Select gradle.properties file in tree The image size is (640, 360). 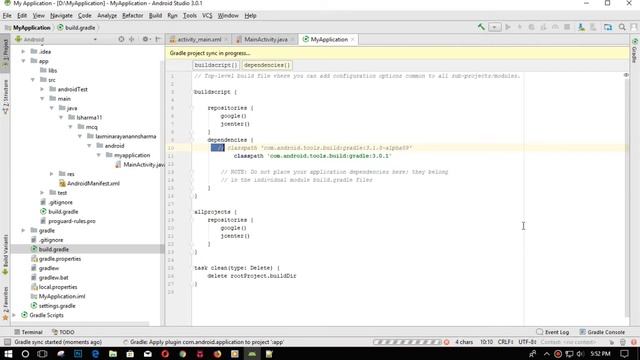coord(56,259)
